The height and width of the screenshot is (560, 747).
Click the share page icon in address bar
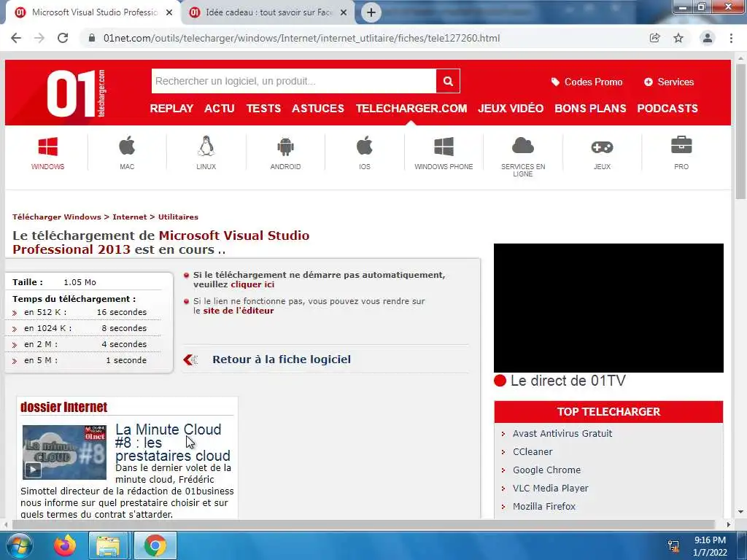click(654, 38)
